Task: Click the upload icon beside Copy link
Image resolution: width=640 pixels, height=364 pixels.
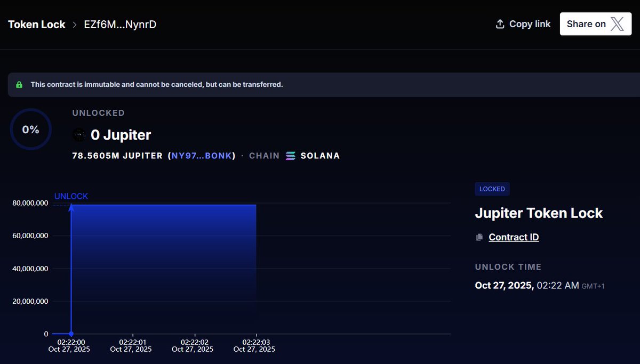Action: (x=500, y=24)
